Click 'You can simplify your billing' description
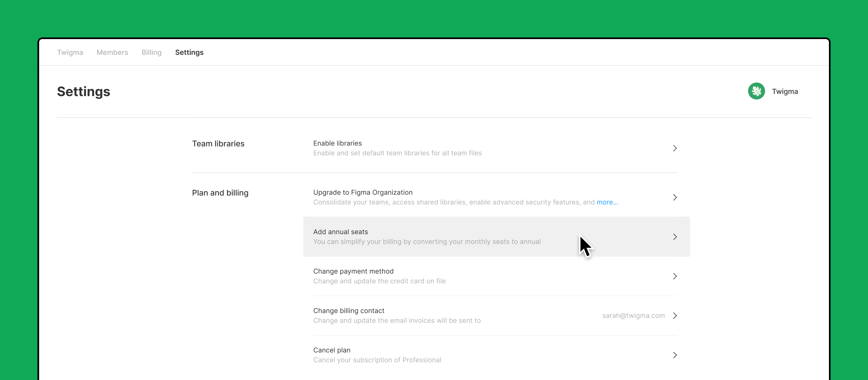The height and width of the screenshot is (380, 868). 427,242
